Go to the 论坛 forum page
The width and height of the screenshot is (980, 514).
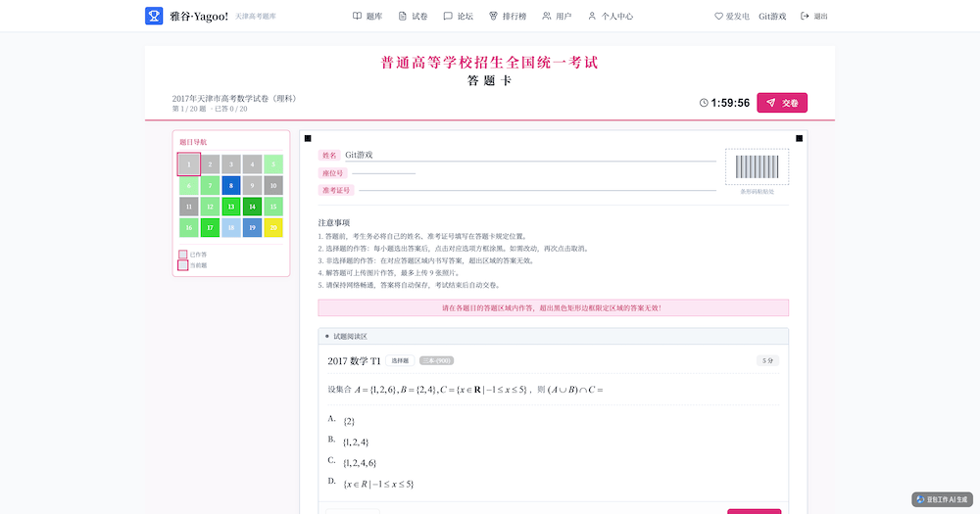[458, 17]
